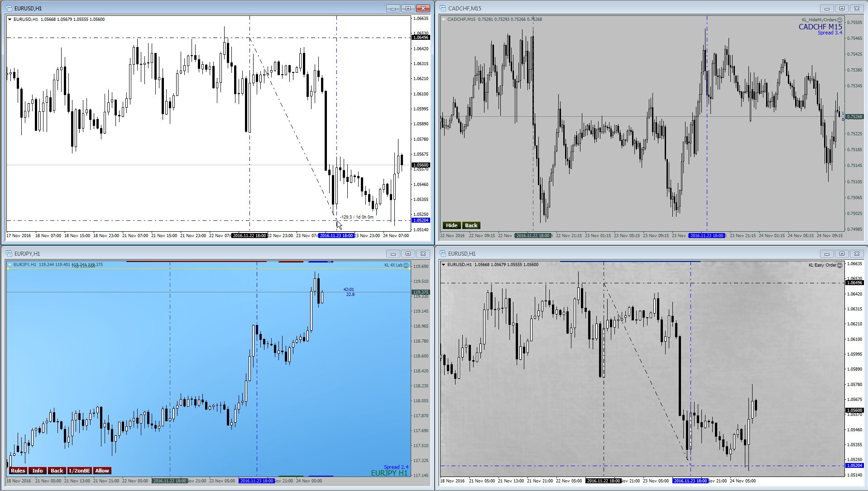This screenshot has width=868, height=491.
Task: Minimize the bottom-right EURUSD,H1 window
Action: coord(827,254)
